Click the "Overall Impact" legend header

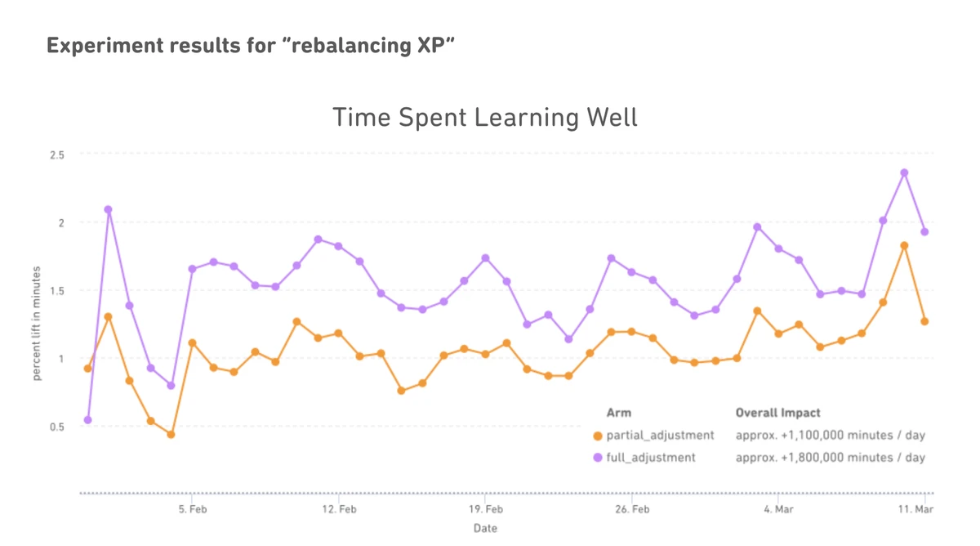777,414
